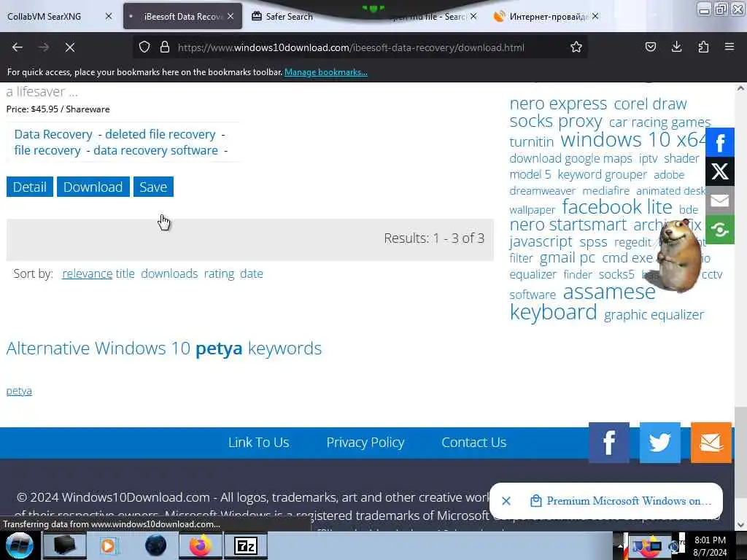Screen dimensions: 747x560
Task: Close the CollabVM SearXNG tab
Action: pyautogui.click(x=109, y=16)
